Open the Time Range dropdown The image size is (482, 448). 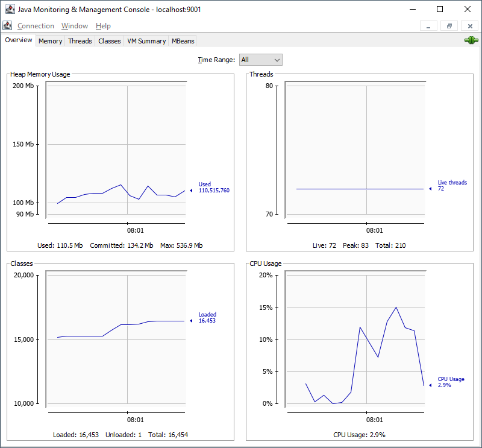tap(260, 60)
